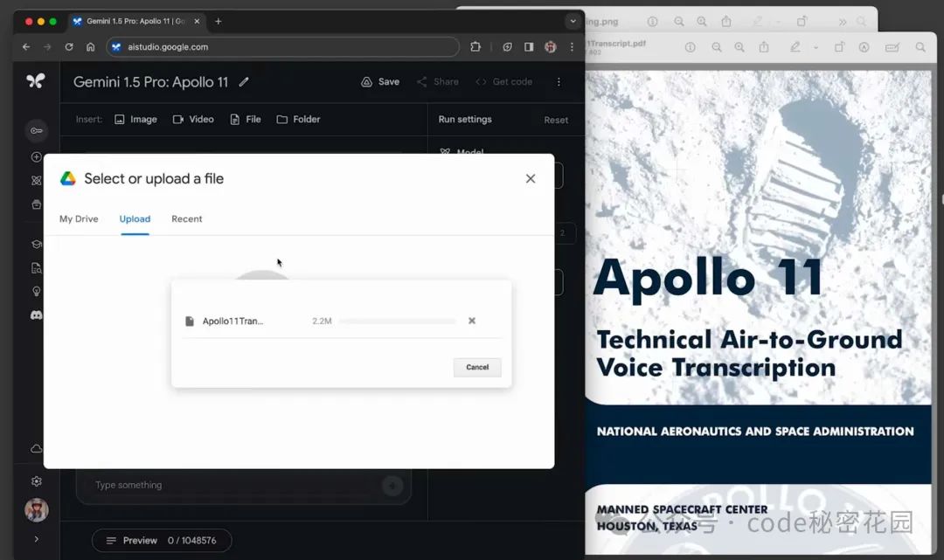Open the graduation cap sidebar icon

click(36, 245)
